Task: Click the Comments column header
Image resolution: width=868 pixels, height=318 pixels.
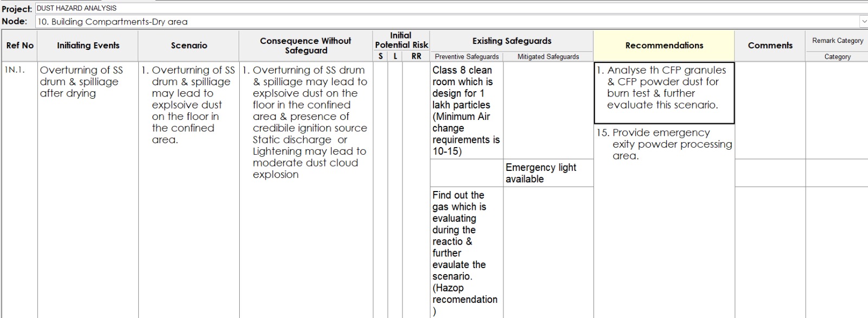Action: click(770, 46)
